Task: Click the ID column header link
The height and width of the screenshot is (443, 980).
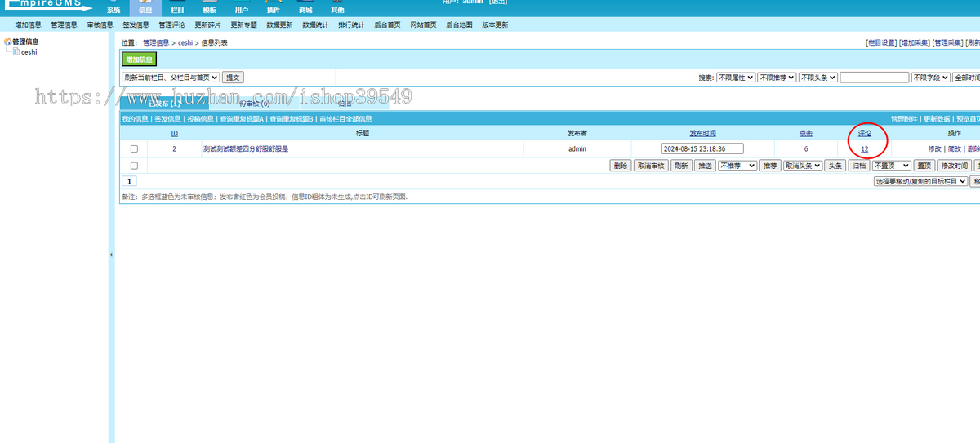Action: point(174,133)
